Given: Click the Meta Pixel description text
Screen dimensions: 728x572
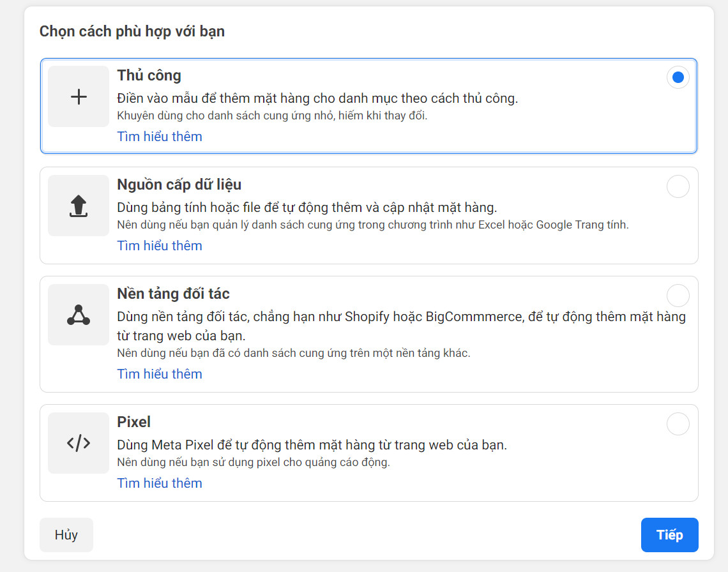Looking at the screenshot, I should [x=312, y=445].
